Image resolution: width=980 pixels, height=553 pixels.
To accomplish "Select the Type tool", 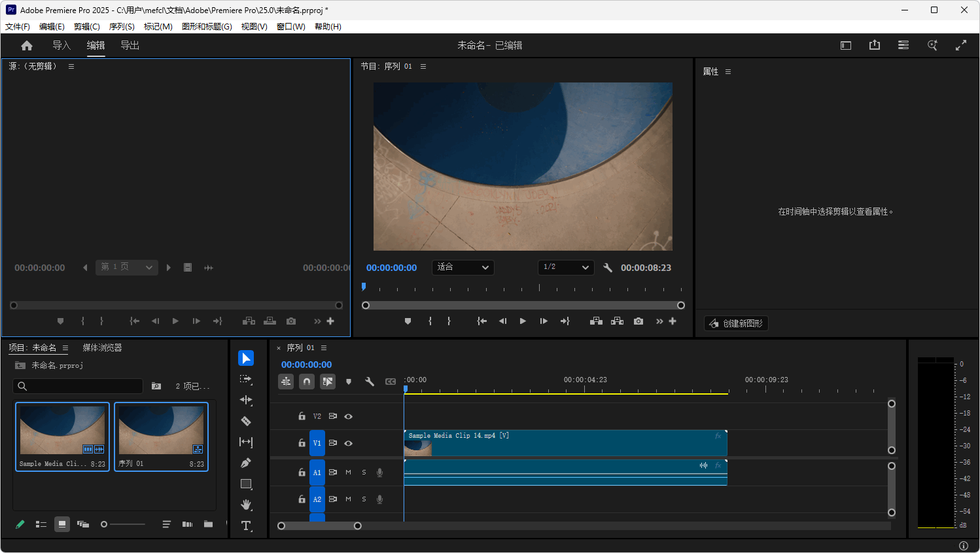I will point(246,526).
